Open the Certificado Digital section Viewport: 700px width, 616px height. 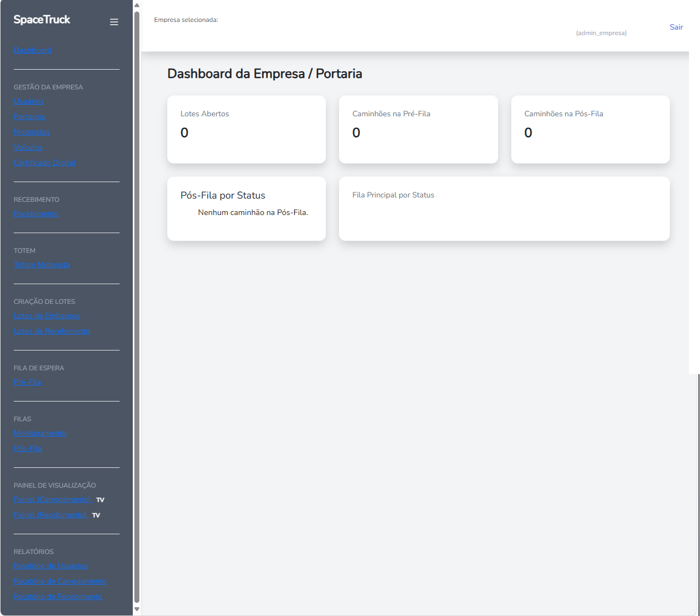(x=44, y=162)
